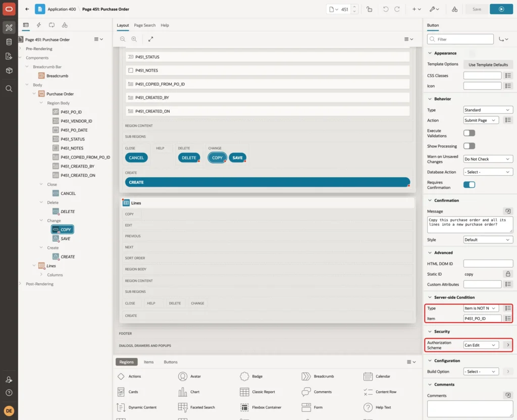Open the Shared Components toolbar icon
This screenshot has width=517, height=420.
[455, 9]
